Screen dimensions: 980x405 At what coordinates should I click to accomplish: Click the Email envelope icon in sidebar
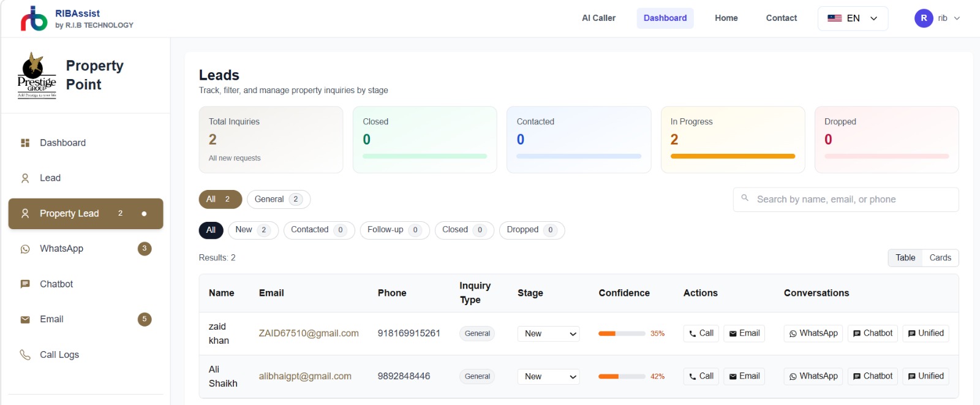(x=25, y=320)
